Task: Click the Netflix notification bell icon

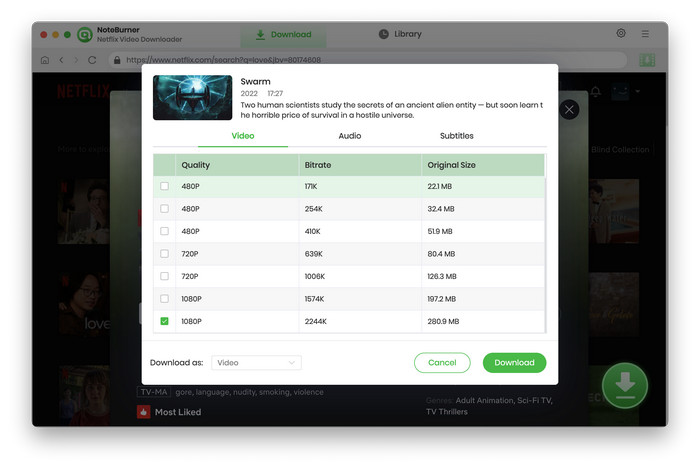Action: coord(596,91)
